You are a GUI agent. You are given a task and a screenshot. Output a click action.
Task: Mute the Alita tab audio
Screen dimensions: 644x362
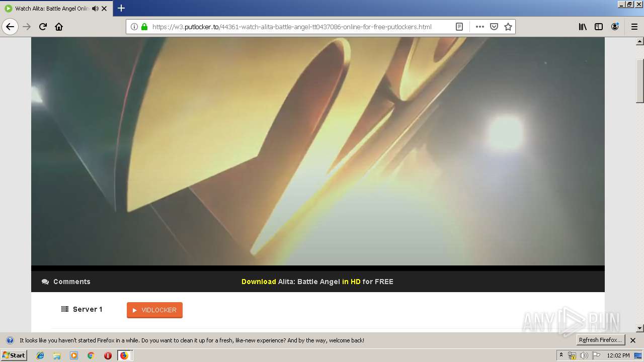pyautogui.click(x=95, y=9)
